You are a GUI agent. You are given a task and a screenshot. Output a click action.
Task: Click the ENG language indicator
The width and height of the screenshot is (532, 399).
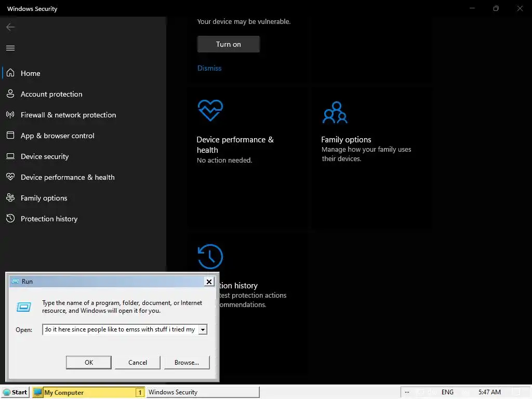[x=447, y=392]
